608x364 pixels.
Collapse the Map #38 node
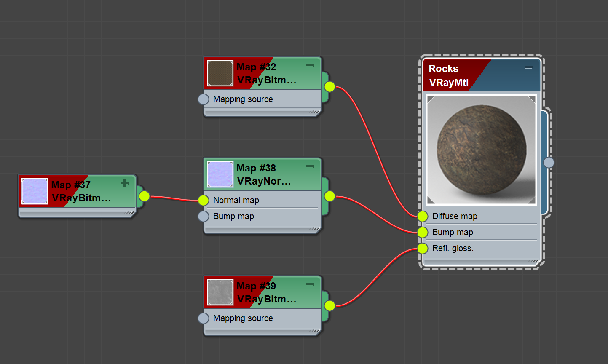click(x=310, y=166)
